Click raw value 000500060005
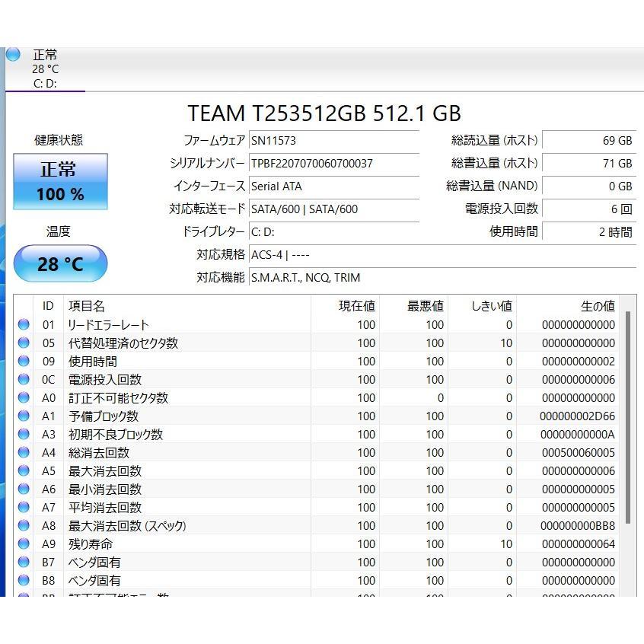Screen dimensions: 644x644 pyautogui.click(x=579, y=453)
